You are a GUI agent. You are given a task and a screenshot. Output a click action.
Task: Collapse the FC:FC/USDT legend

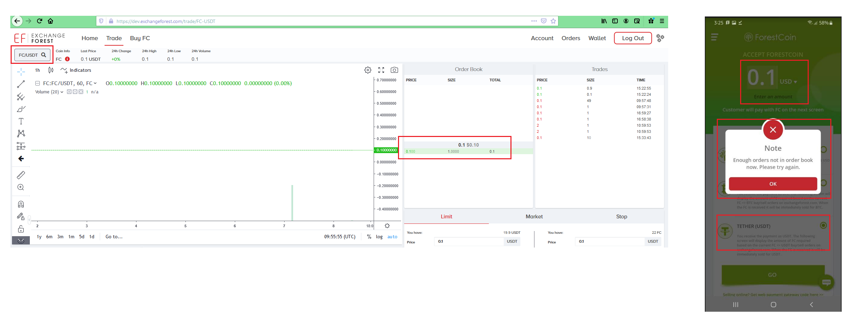pos(38,83)
